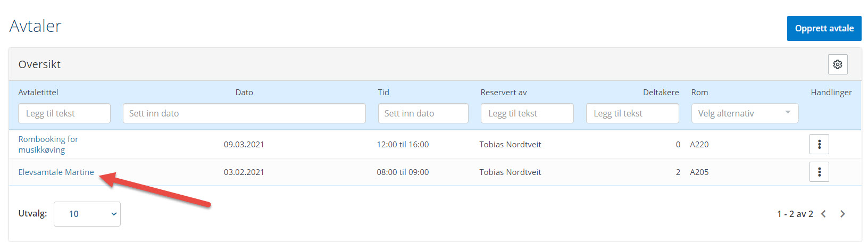Click the Dato filter date field
The height and width of the screenshot is (242, 868).
244,113
